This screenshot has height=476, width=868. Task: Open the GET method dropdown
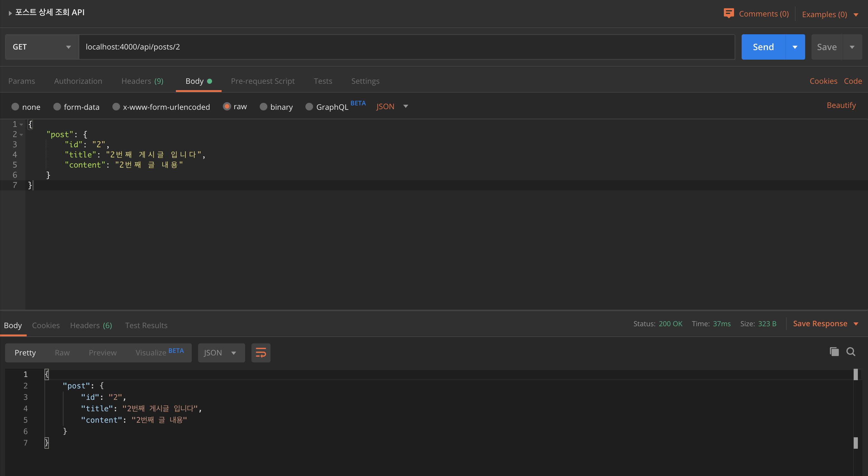click(x=42, y=47)
